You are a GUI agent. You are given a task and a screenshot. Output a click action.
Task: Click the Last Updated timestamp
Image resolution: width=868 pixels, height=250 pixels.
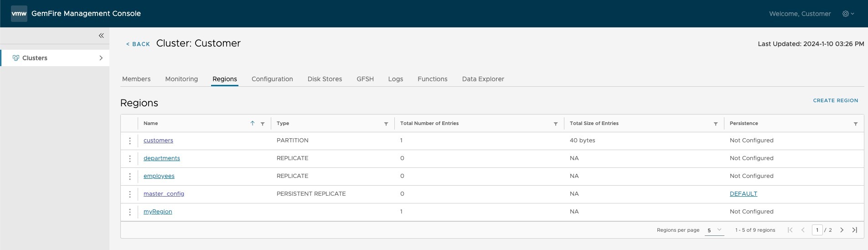click(811, 44)
